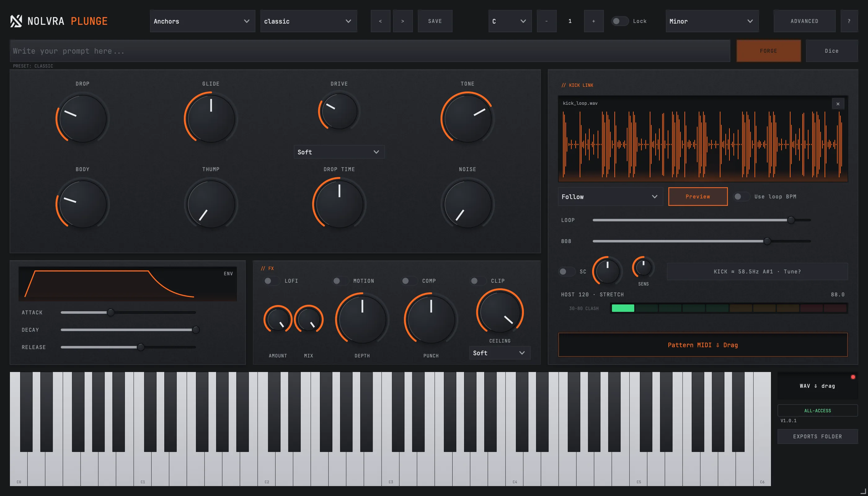Click the EXPORTS FOLDER button
This screenshot has width=868, height=496.
point(817,436)
